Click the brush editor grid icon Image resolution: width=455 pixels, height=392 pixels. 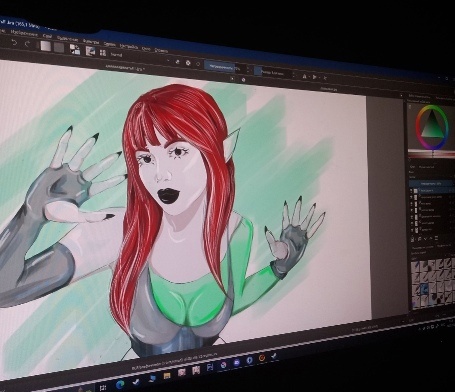click(103, 53)
